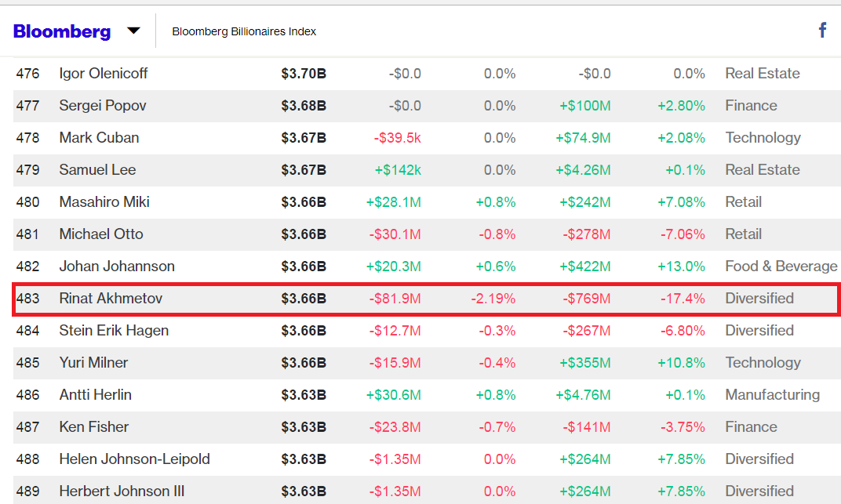Image resolution: width=841 pixels, height=504 pixels.
Task: Click the Bloomberg Billionaires Index title
Action: (x=244, y=31)
